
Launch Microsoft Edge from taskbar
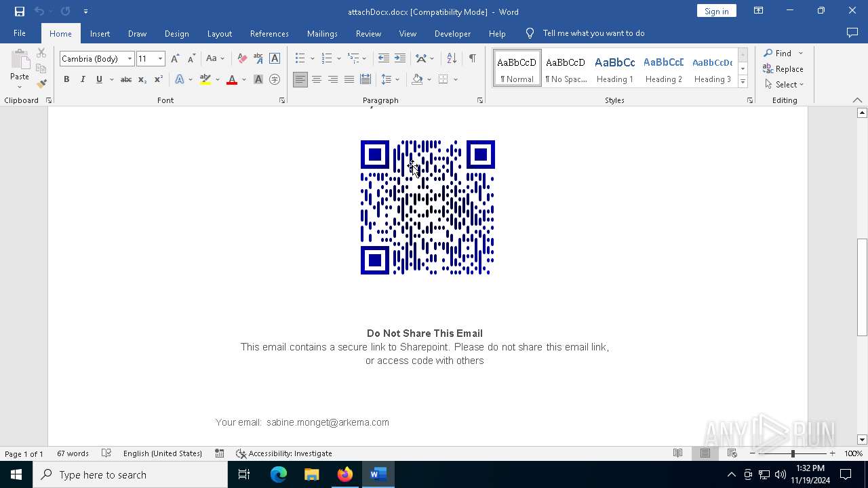pyautogui.click(x=279, y=474)
